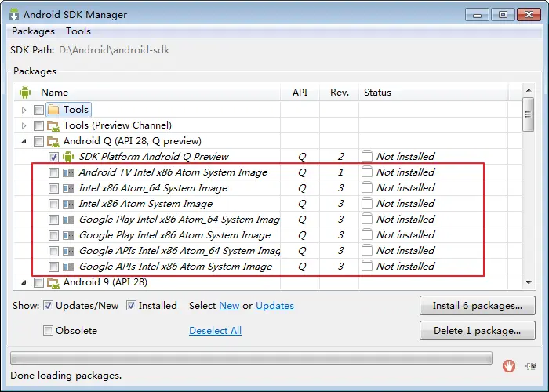549x392 pixels.
Task: Uncheck SDK Platform Android Q Preview checkbox
Action: [53, 157]
